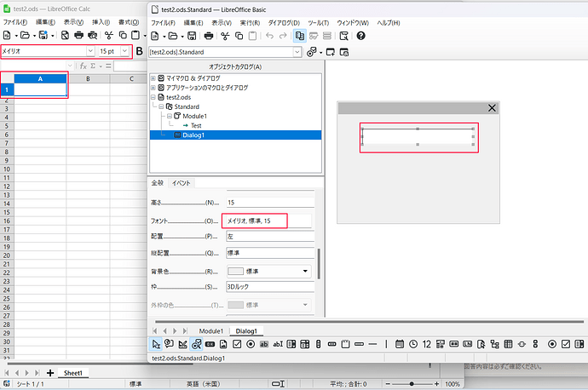This screenshot has width=588, height=390.
Task: Select the Sheet1 tab in Calc
Action: (72, 373)
